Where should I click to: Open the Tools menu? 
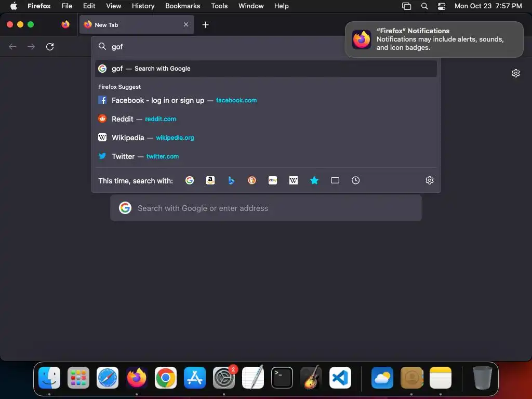(219, 6)
